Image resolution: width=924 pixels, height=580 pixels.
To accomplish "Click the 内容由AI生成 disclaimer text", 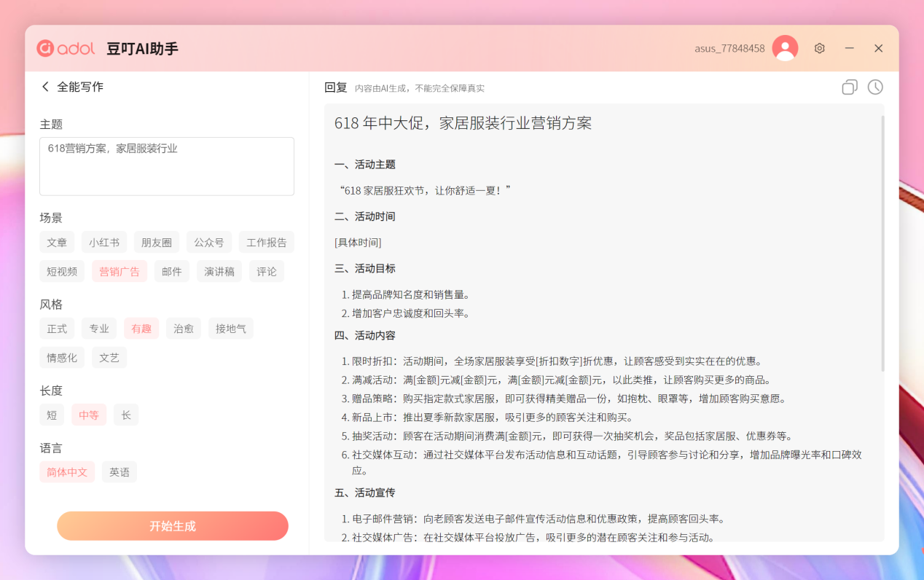I will (420, 88).
